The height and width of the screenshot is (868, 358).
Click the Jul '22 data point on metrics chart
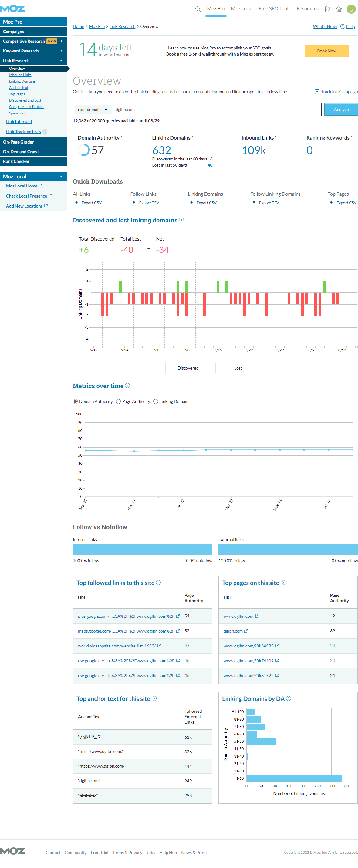(329, 450)
